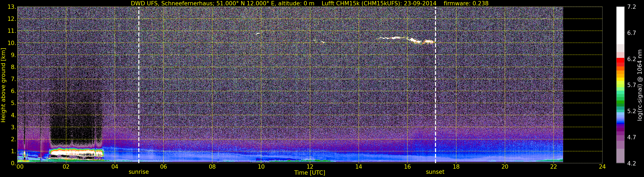
Task: Click the 'Time [UTC]' axis title
Action: click(x=310, y=173)
